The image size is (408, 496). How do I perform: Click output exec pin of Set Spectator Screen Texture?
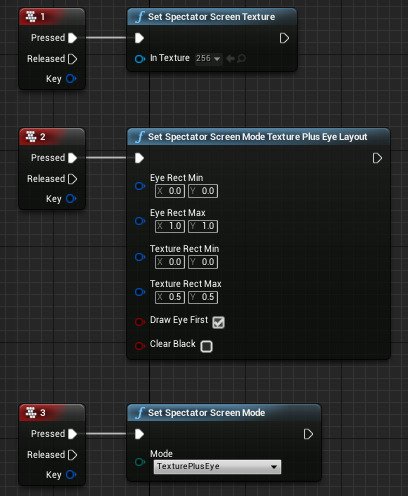(284, 38)
